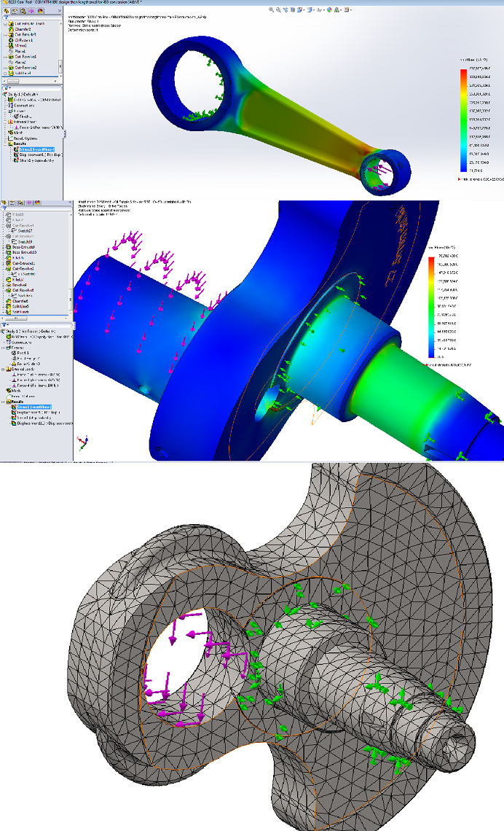
Task: Open DimXpertManager tab in con rod window
Action: [x=32, y=11]
